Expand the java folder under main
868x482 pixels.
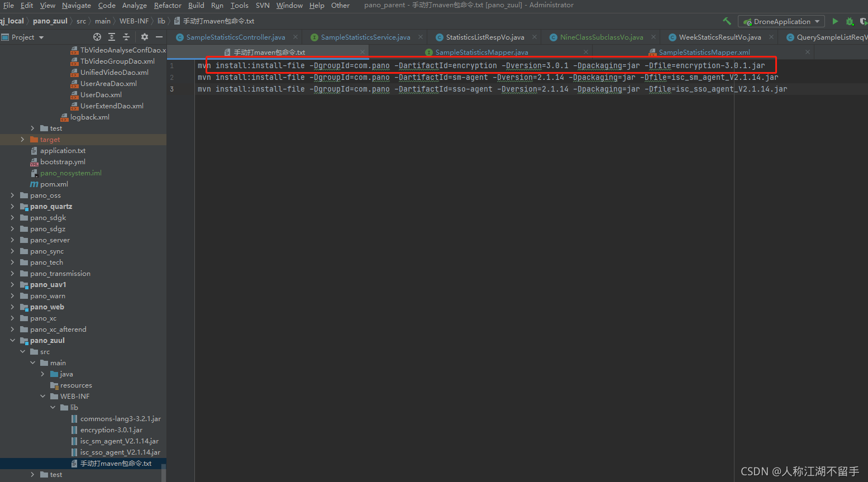pos(42,374)
